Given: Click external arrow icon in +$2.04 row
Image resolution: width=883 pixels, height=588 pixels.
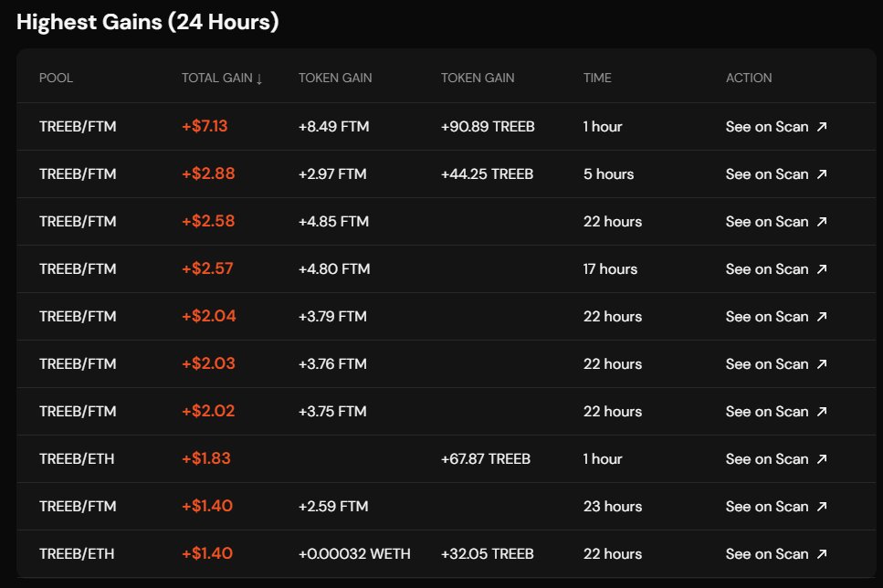Looking at the screenshot, I should tap(822, 317).
